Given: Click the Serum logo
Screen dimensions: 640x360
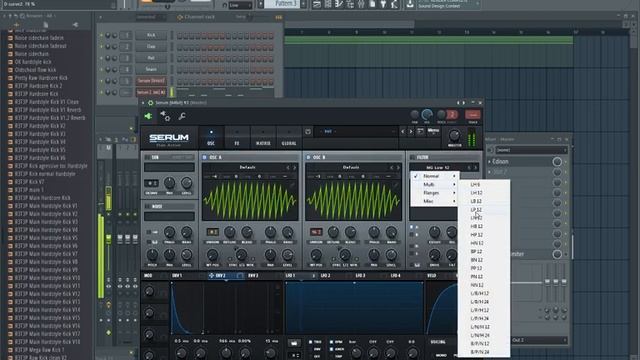Looking at the screenshot, I should (169, 139).
